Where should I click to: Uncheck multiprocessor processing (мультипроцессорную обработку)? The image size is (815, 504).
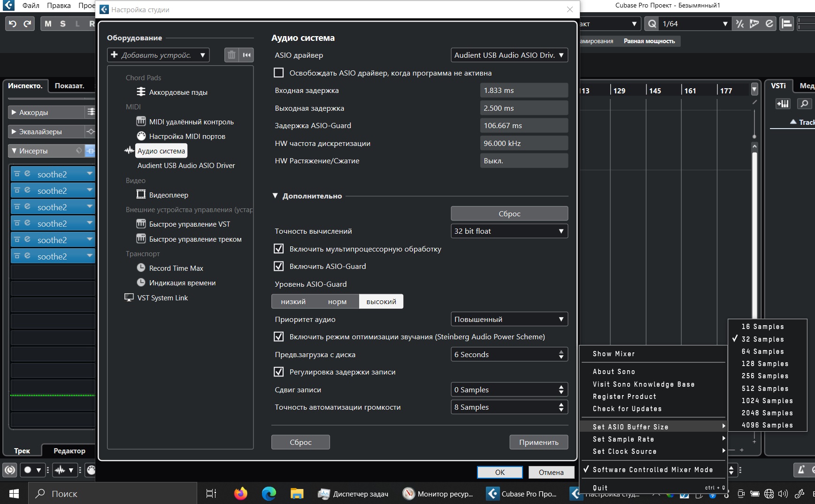(279, 249)
